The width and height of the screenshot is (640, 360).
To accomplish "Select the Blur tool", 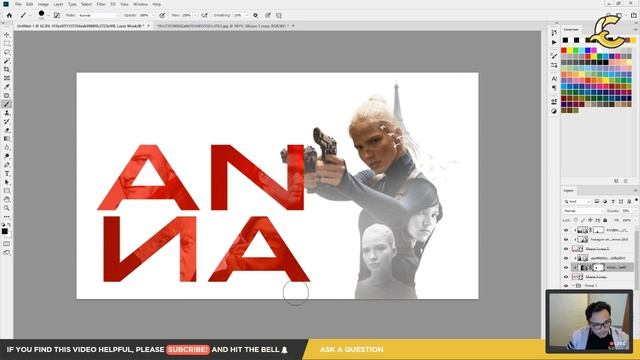I will coord(7,148).
